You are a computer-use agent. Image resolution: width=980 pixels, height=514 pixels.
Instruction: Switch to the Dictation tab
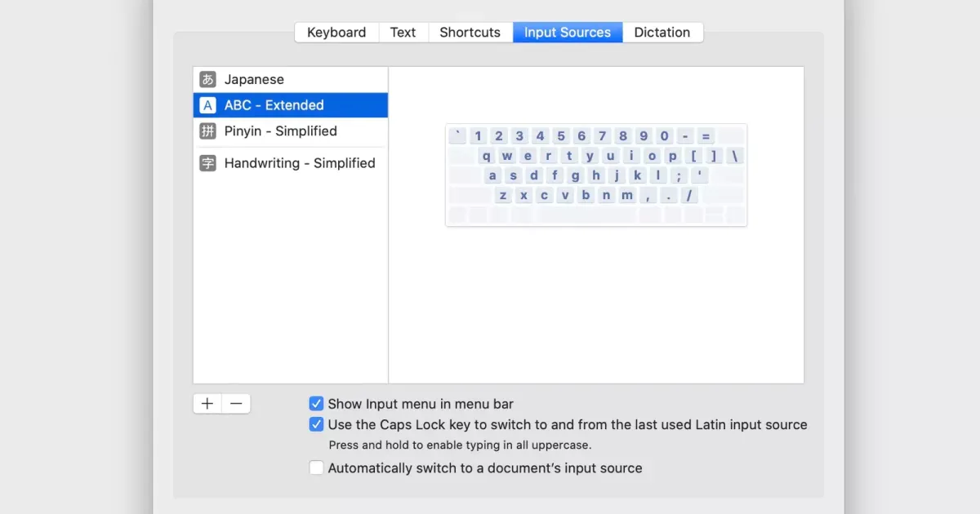point(661,33)
